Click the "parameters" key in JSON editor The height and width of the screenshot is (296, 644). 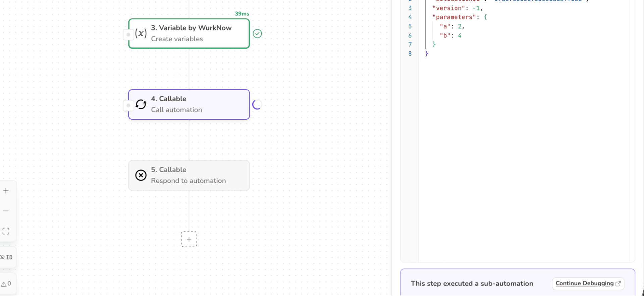tap(454, 17)
